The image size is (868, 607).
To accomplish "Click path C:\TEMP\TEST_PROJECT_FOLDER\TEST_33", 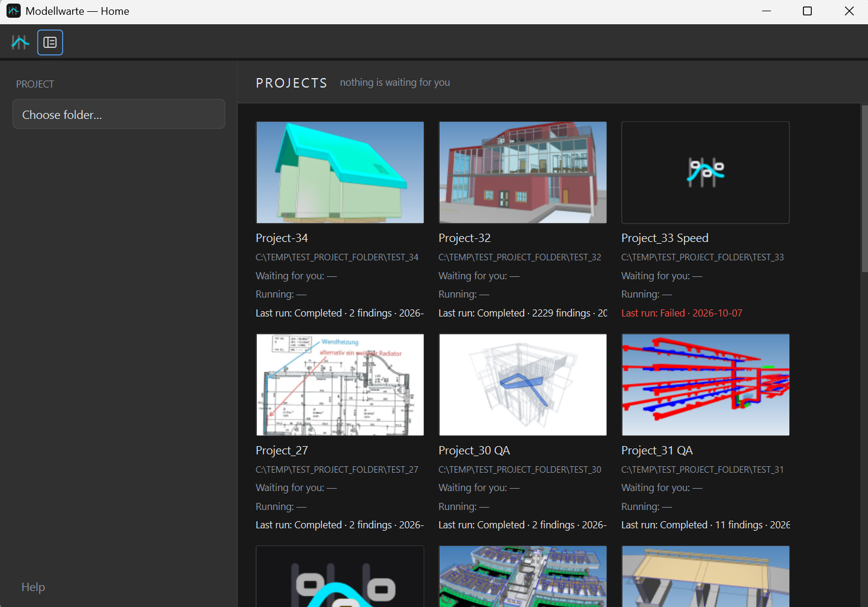I will click(702, 257).
